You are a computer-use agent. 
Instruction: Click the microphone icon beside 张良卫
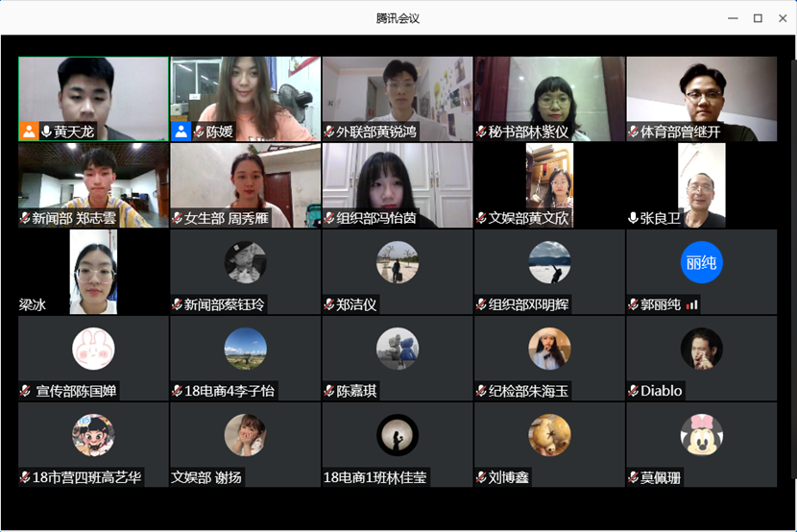[634, 218]
